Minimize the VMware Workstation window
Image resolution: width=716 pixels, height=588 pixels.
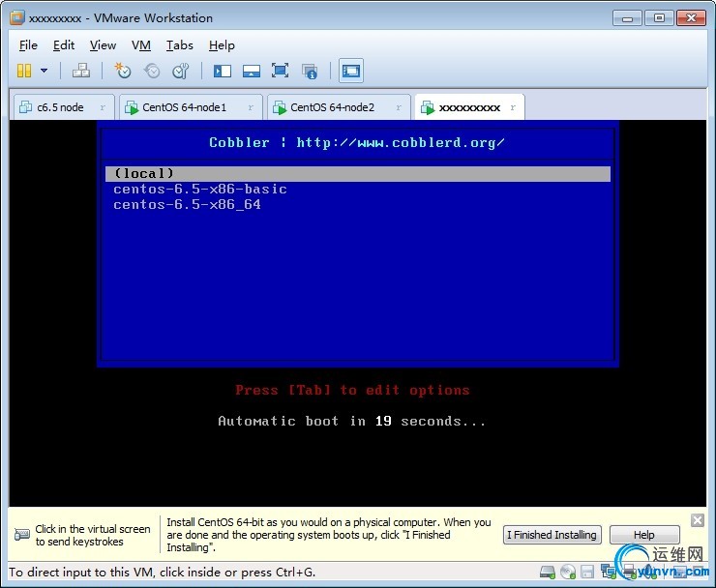pyautogui.click(x=627, y=18)
